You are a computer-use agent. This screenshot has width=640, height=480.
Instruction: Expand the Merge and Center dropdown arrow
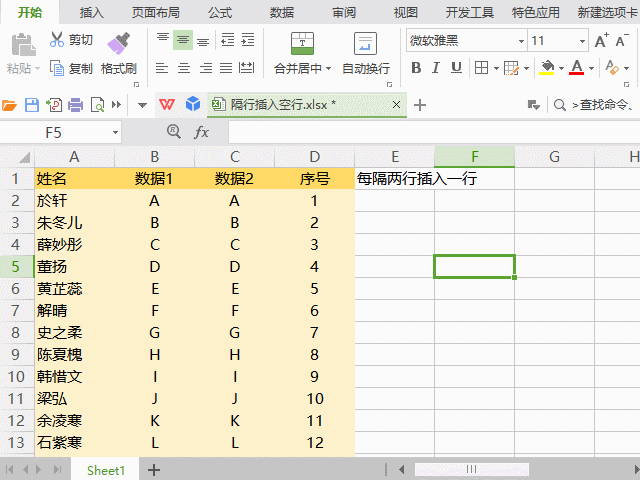pyautogui.click(x=328, y=69)
